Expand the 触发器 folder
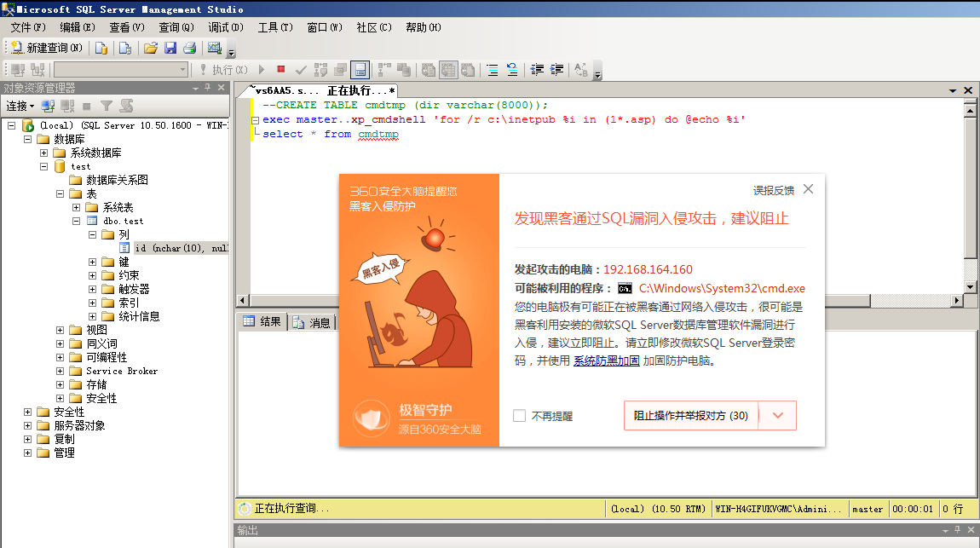Screen dimensions: 980x548 coord(93,289)
